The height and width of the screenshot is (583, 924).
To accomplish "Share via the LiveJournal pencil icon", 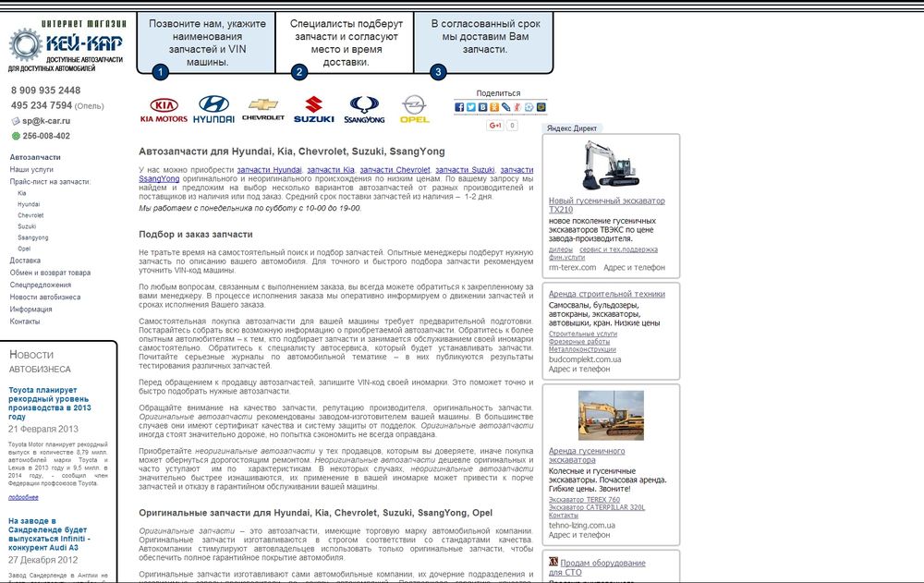I will [x=505, y=107].
